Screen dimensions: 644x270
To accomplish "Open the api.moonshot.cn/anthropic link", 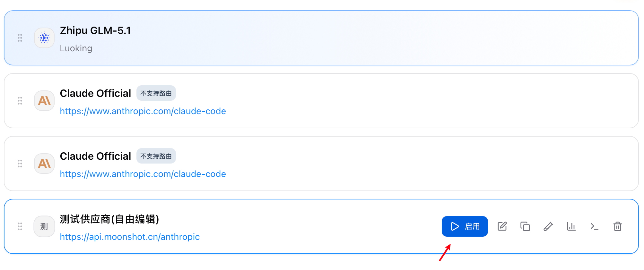I will point(130,237).
